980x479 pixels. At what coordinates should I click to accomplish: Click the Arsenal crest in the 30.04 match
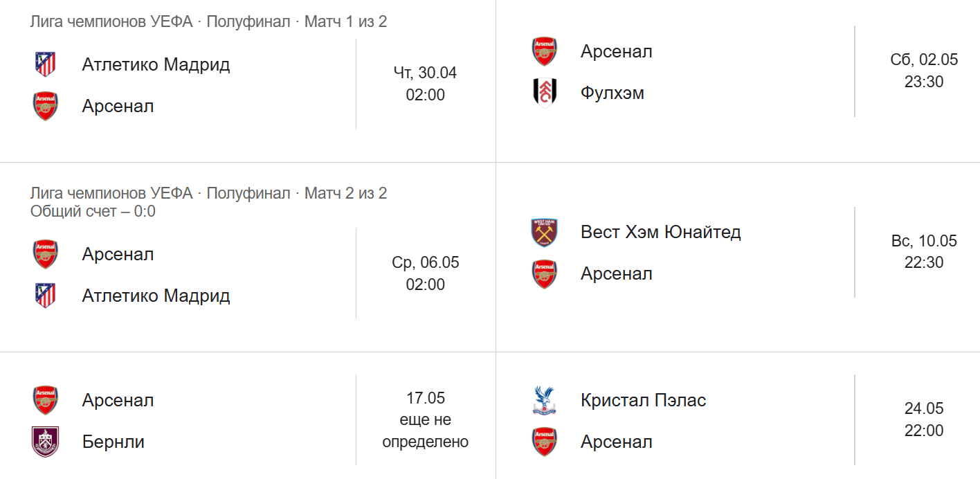pyautogui.click(x=46, y=106)
